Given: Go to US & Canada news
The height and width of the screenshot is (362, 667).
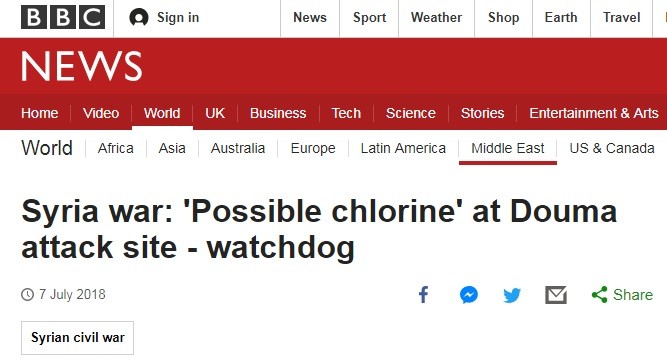Looking at the screenshot, I should pos(612,148).
